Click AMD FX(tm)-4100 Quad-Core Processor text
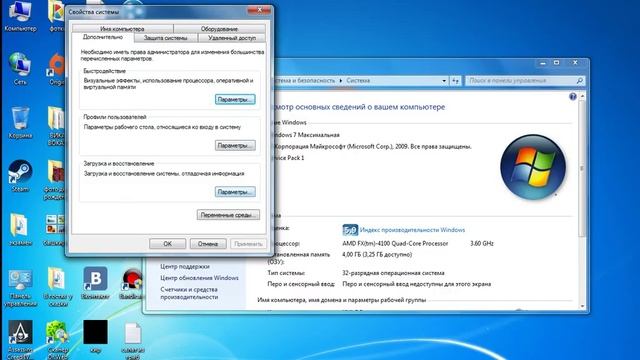The image size is (640, 360). click(x=395, y=243)
